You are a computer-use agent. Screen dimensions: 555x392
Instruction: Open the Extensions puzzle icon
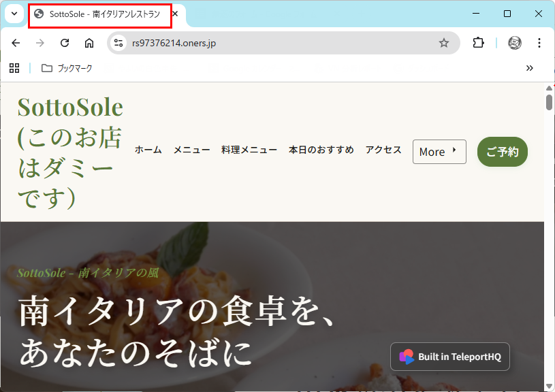[478, 42]
